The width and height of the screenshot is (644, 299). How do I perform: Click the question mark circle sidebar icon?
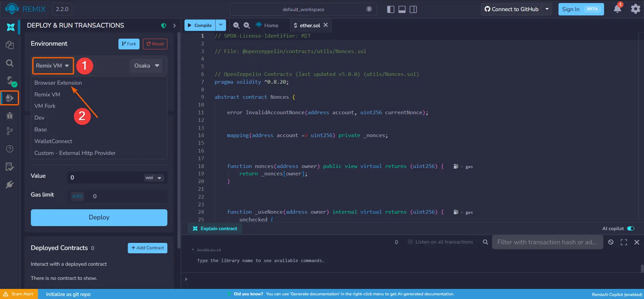[10, 149]
